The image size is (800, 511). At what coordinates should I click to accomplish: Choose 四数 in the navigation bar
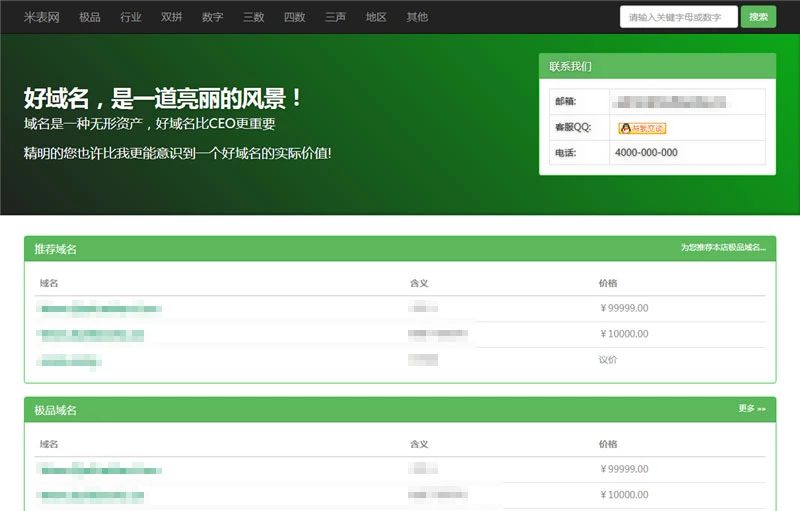294,17
